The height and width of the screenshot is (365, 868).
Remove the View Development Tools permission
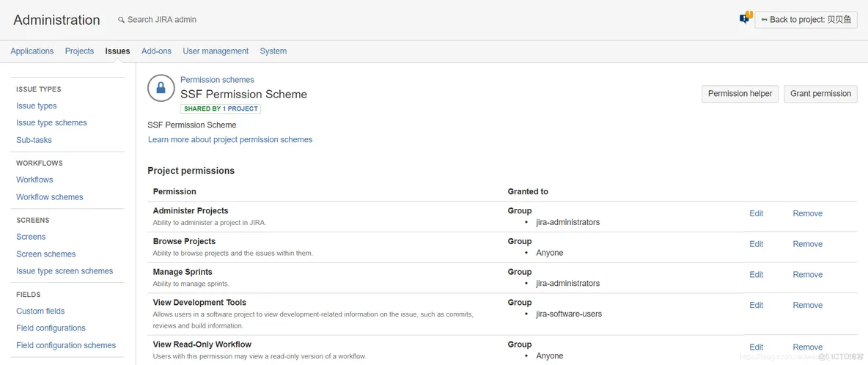808,305
